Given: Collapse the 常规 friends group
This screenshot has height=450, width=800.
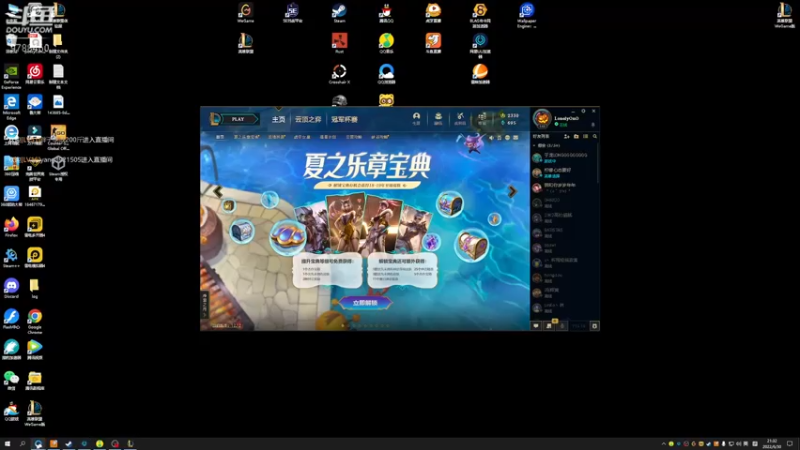Looking at the screenshot, I should point(535,146).
